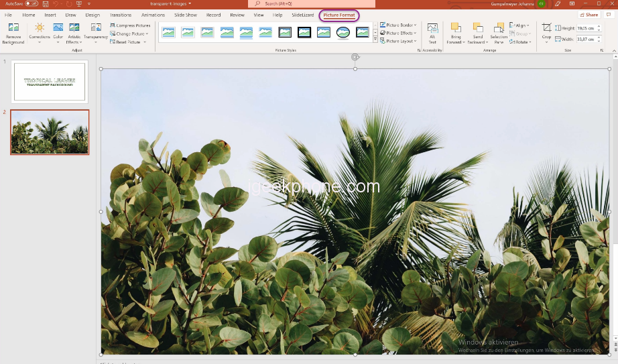Viewport: 618px width, 364px height.
Task: Click Compress Pictures
Action: [130, 25]
